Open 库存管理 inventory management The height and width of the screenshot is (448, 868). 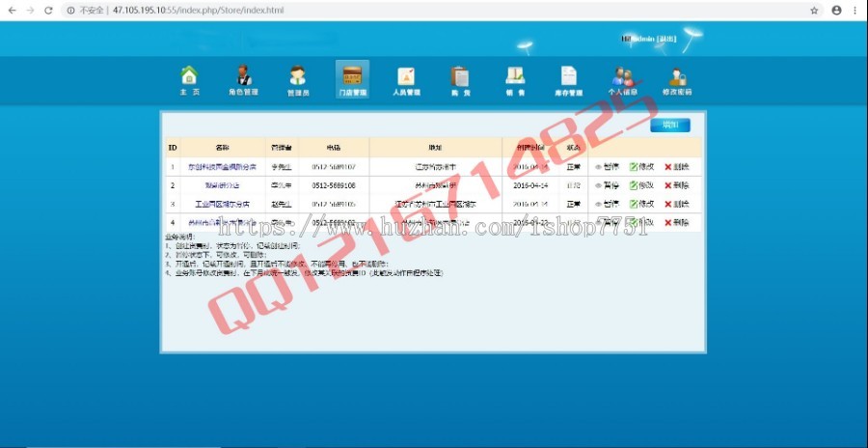point(568,81)
